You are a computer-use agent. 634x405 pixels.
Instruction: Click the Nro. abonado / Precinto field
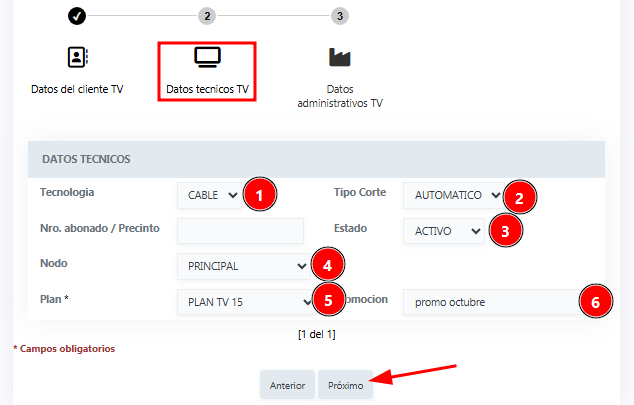click(240, 231)
